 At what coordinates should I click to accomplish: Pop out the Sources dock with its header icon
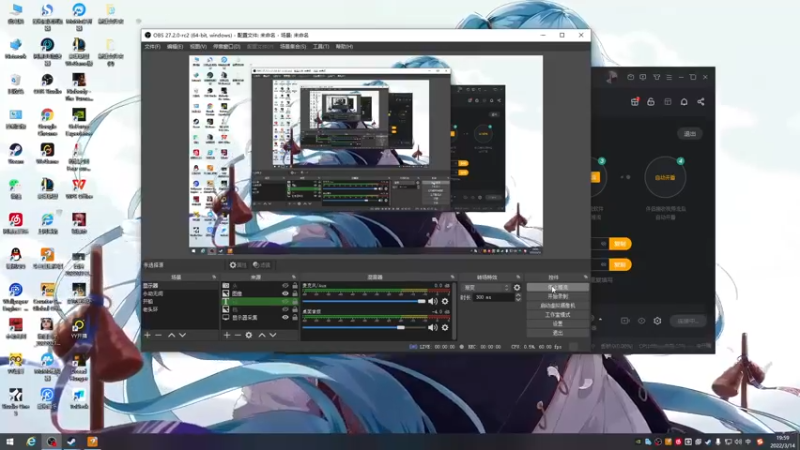[293, 277]
